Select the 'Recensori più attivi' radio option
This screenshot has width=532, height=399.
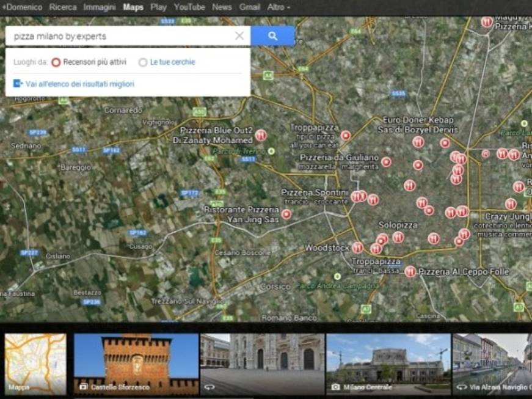56,62
